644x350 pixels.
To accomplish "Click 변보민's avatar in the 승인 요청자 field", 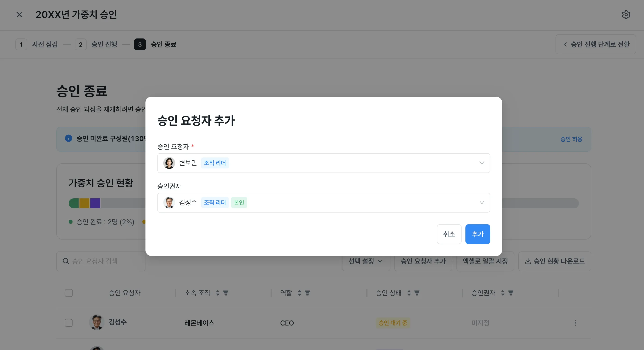I will pos(169,163).
